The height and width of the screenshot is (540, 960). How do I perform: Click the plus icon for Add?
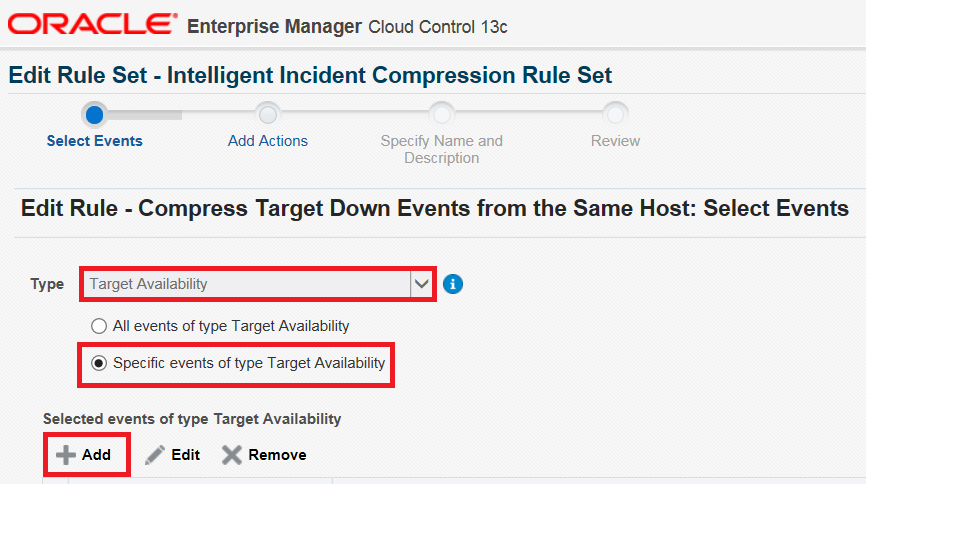66,455
